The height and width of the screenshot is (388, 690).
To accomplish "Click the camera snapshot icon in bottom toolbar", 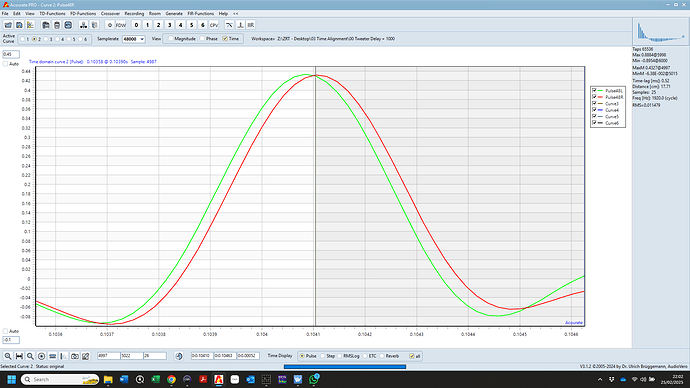I will coord(75,356).
